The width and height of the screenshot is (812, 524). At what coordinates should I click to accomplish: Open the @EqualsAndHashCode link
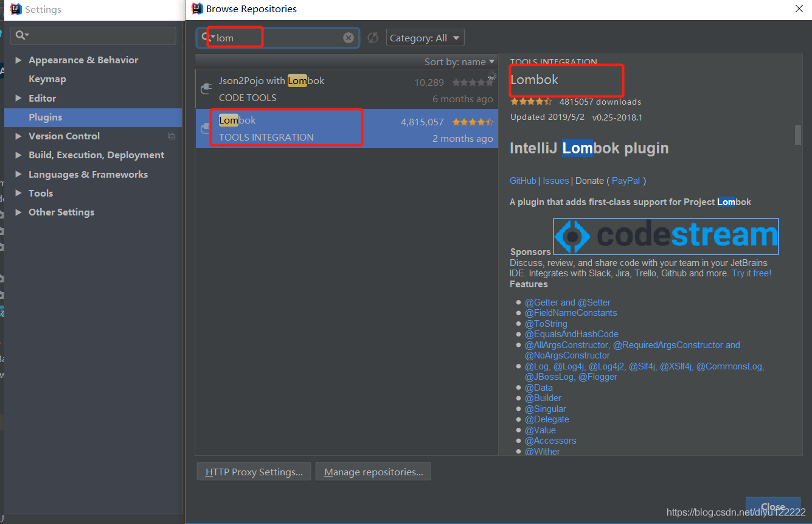coord(572,334)
